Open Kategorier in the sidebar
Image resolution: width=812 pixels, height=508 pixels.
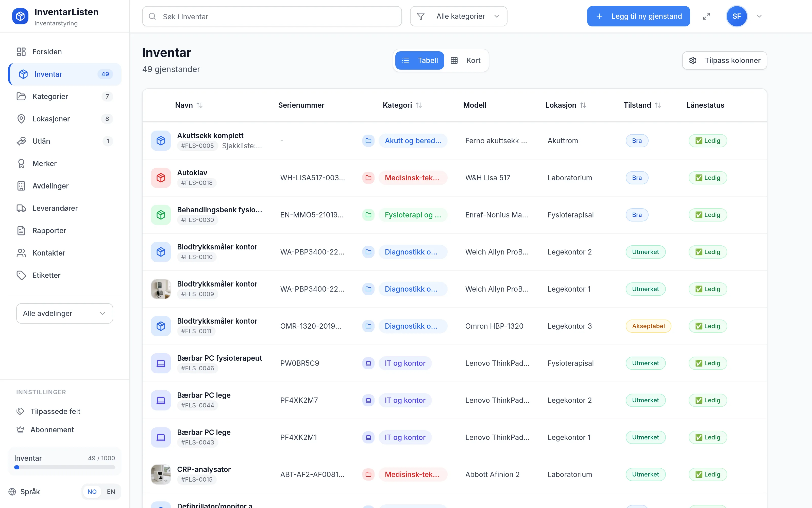(x=64, y=97)
